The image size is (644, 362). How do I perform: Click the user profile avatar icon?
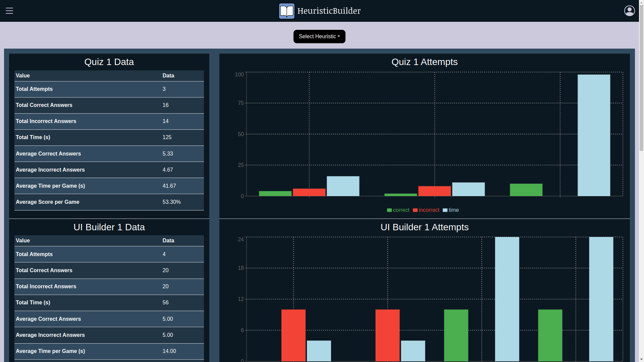click(x=629, y=11)
